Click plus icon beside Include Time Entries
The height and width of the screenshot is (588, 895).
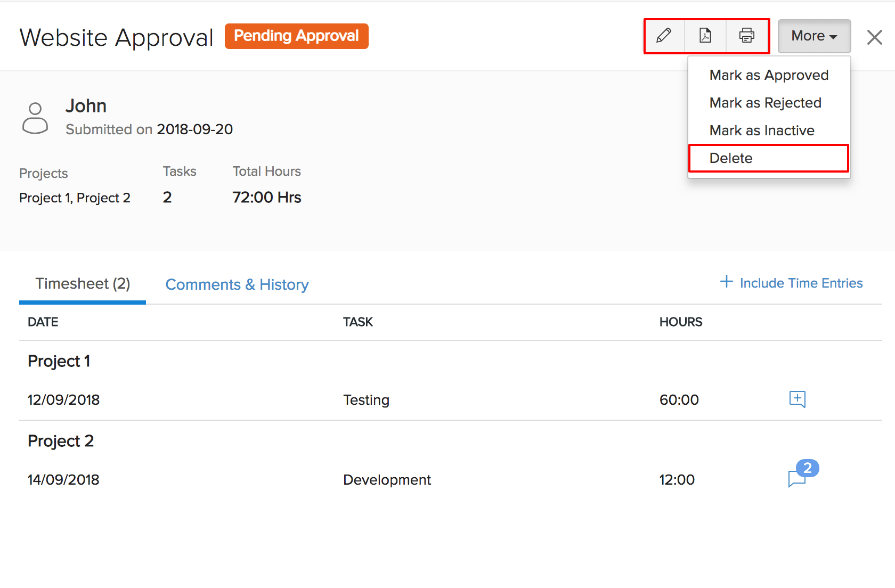tap(726, 282)
